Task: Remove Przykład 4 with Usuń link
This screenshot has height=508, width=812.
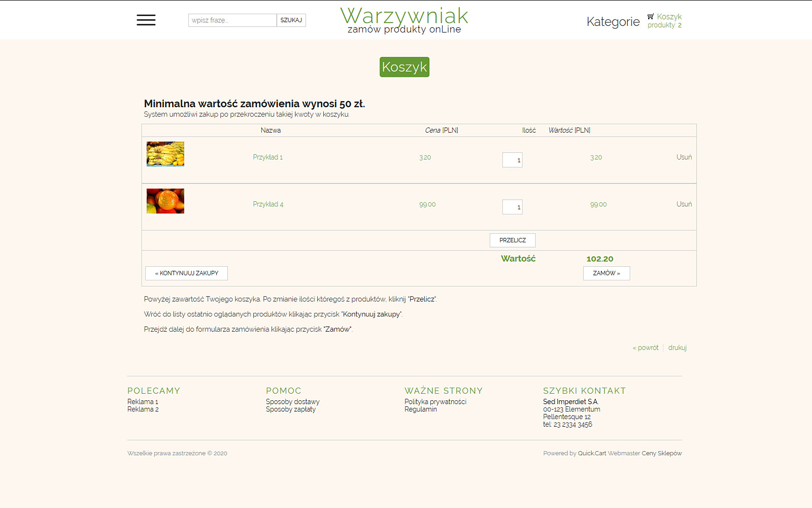Action: [x=684, y=204]
